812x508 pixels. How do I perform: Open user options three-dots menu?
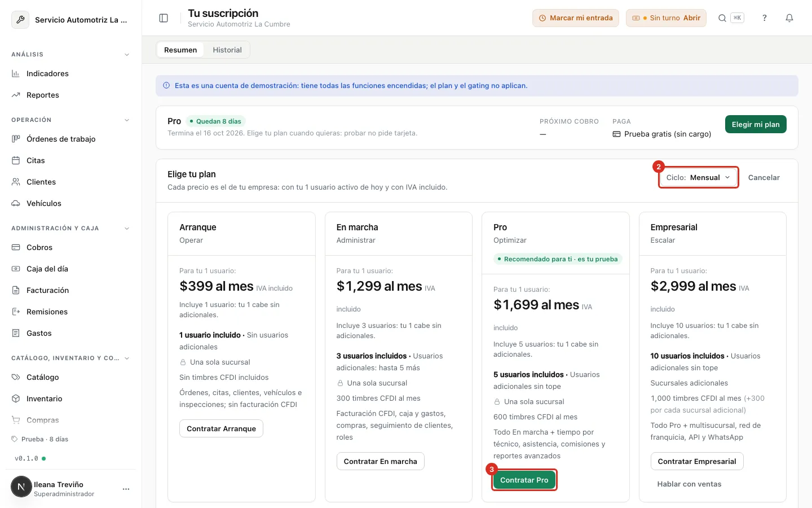[126, 489]
